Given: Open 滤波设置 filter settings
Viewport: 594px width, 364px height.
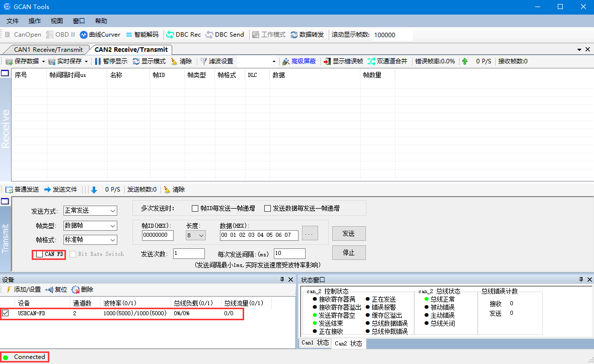Looking at the screenshot, I should pyautogui.click(x=204, y=61).
